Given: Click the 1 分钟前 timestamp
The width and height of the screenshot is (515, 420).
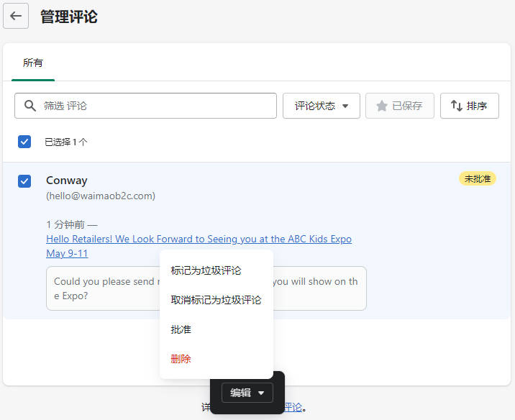Looking at the screenshot, I should point(65,224).
